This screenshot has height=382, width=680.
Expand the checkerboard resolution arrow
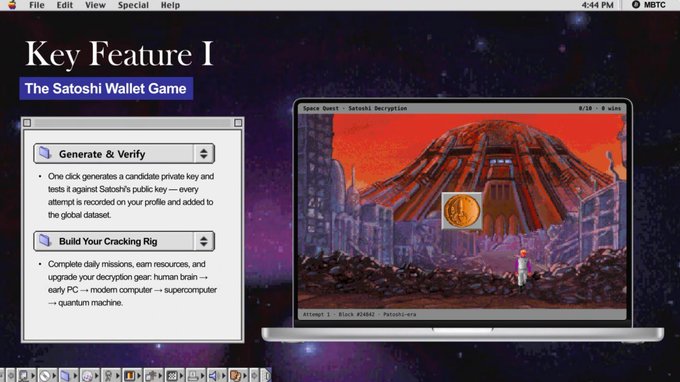point(181,375)
